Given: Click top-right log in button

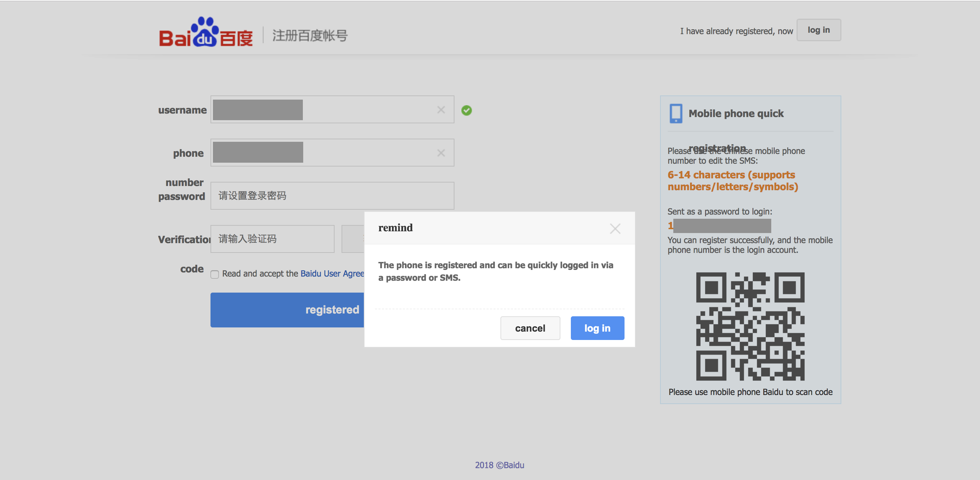Looking at the screenshot, I should [818, 30].
